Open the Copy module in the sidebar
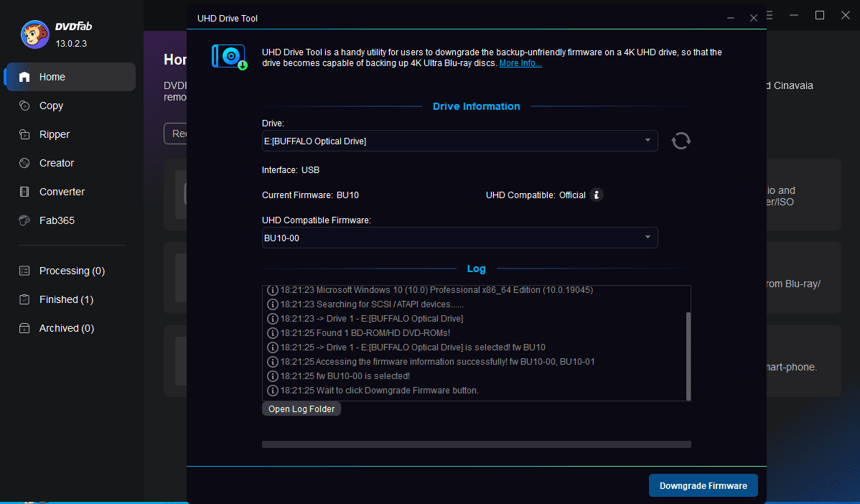 pyautogui.click(x=50, y=106)
